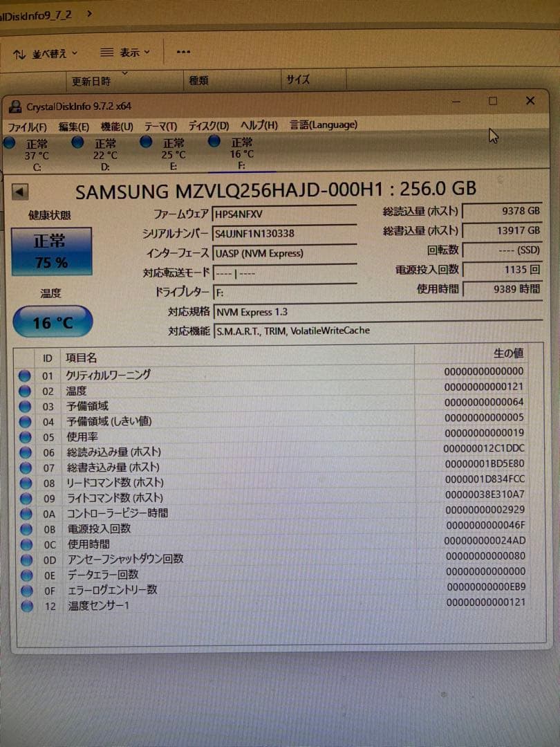Click status icon of row 0B 電源投入回数

pyautogui.click(x=27, y=529)
